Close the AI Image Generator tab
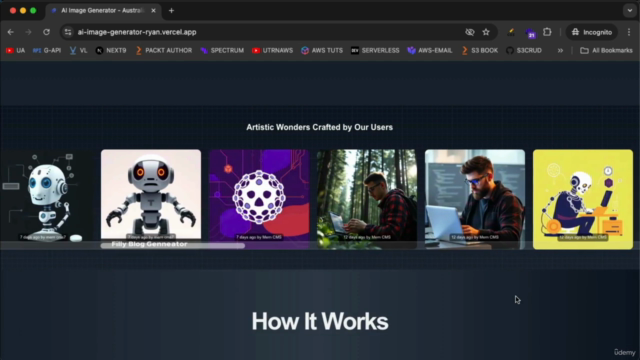Viewport: 640px width, 360px height. [153, 11]
